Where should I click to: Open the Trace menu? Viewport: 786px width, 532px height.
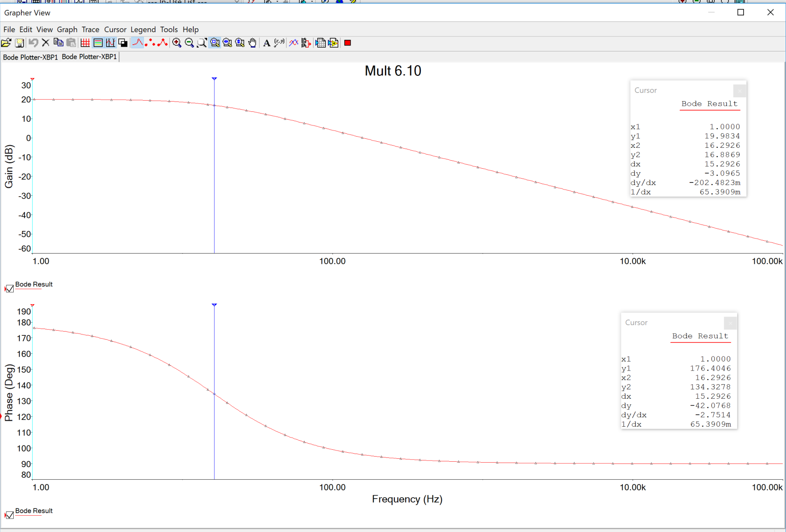(x=90, y=30)
